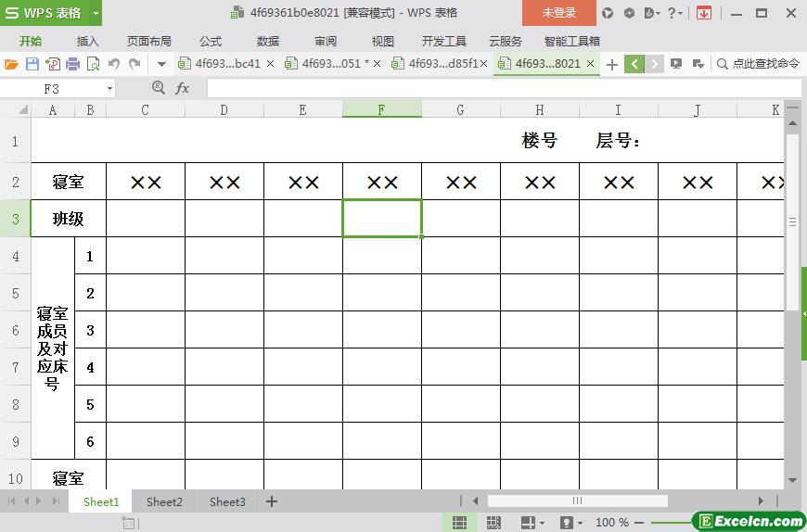Open the 视图 ribbon tab

click(x=383, y=41)
